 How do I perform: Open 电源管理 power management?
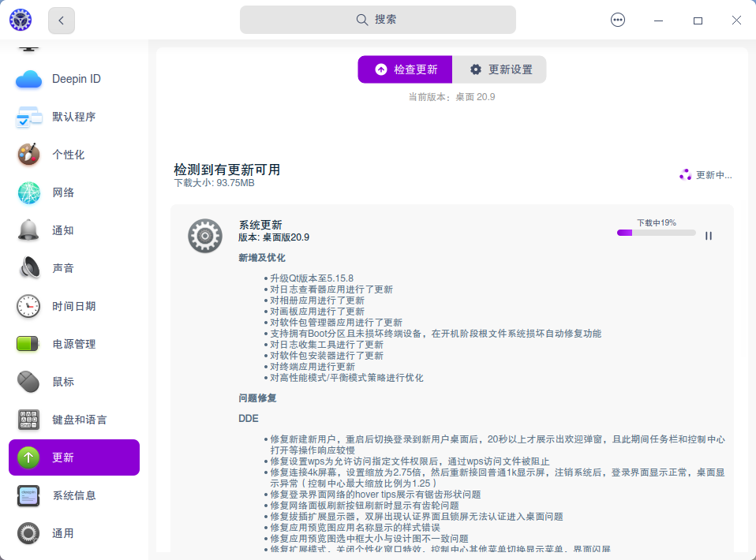[75, 344]
